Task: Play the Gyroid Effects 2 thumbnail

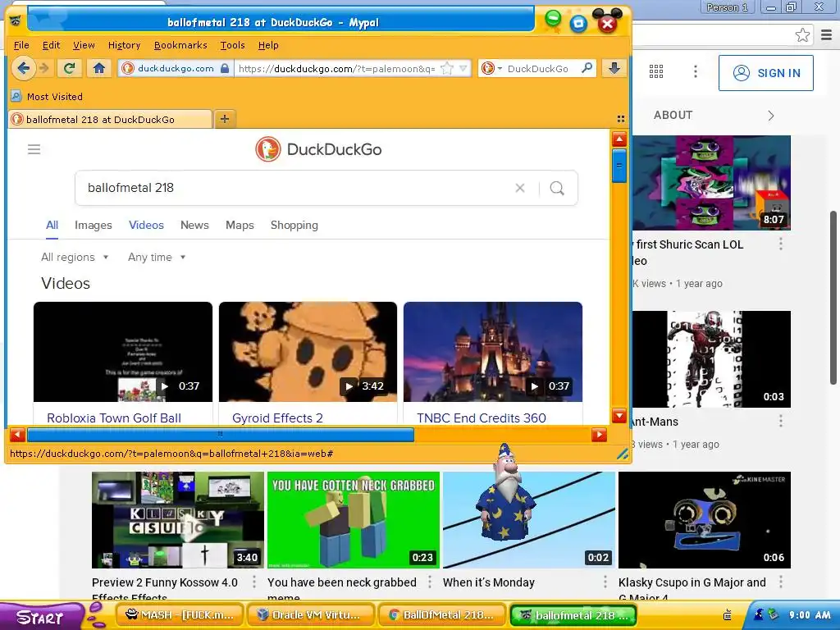Action: [x=308, y=351]
